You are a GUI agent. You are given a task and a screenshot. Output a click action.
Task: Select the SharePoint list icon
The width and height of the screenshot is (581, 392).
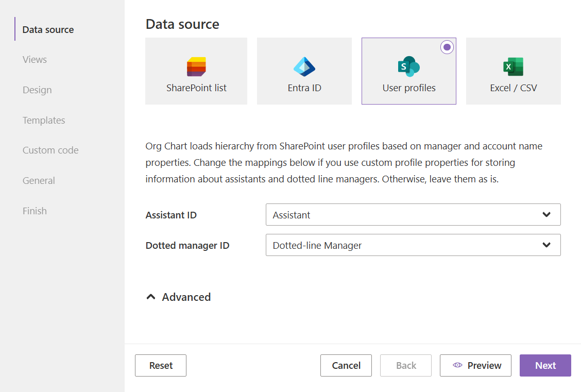(x=196, y=66)
